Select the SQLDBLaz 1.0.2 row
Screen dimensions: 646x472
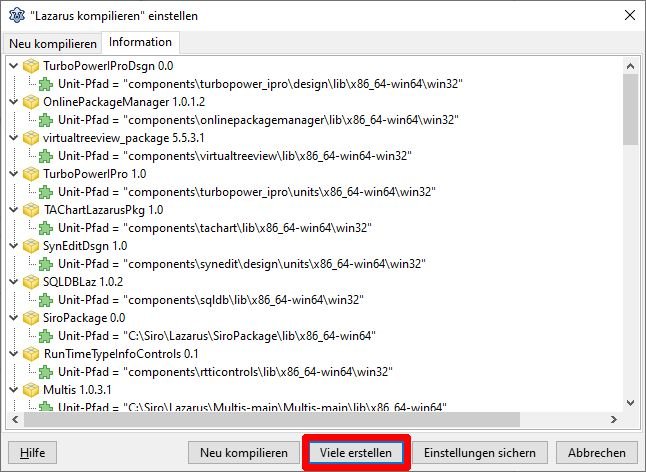click(x=83, y=282)
